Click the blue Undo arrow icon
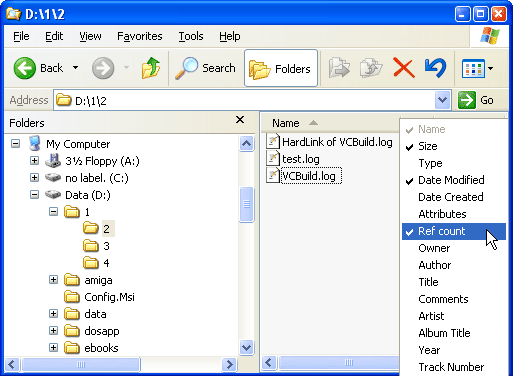 pos(435,68)
